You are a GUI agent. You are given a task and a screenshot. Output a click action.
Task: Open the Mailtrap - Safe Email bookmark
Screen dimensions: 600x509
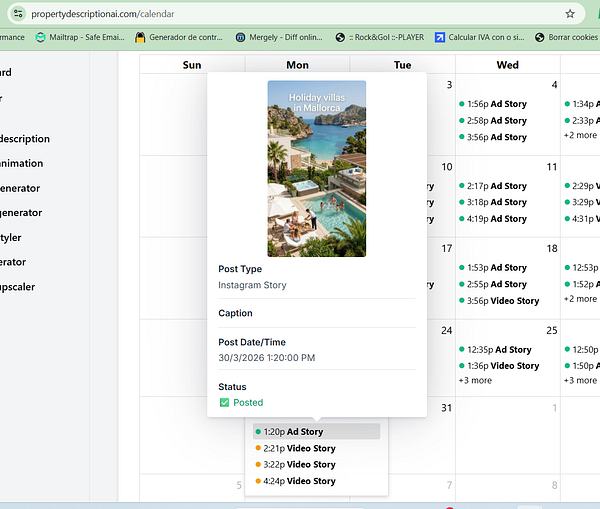tap(80, 38)
